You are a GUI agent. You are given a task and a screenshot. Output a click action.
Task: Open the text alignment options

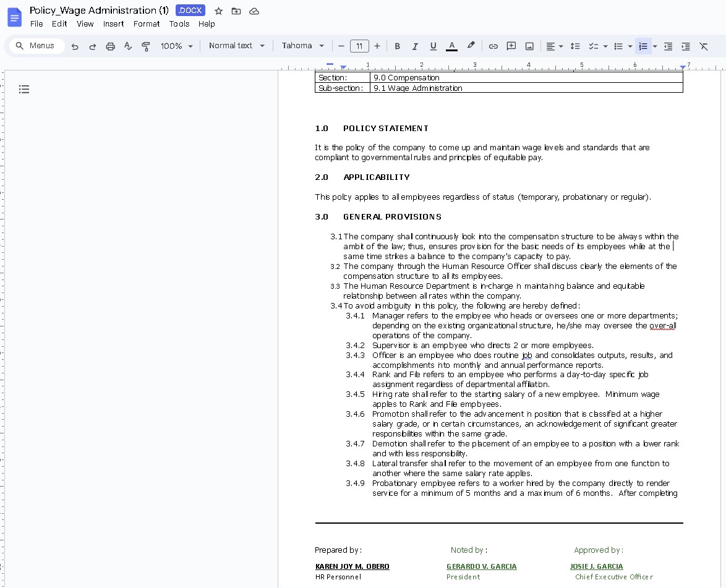pos(554,46)
